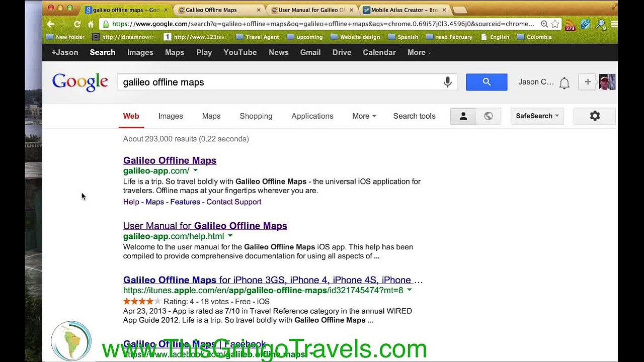Open the RSS extension showing 273
The image size is (644, 362).
pyautogui.click(x=570, y=25)
